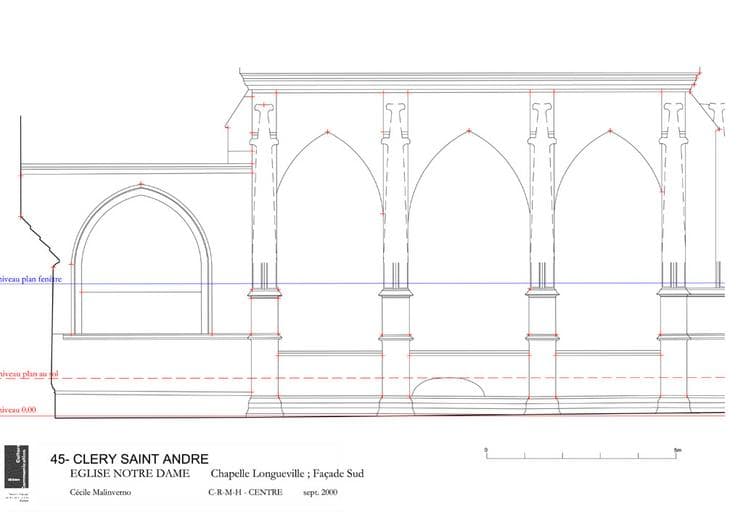743x512 pixels.
Task: Click the "C-R-M-H - CENTRE" label
Action: pyautogui.click(x=245, y=492)
